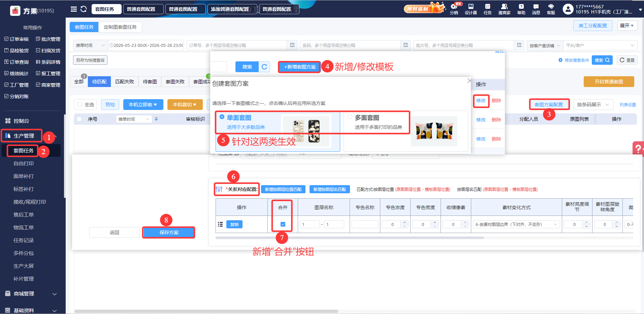
Task: Open the 推单时间 filter dropdown
Action: pos(90,45)
